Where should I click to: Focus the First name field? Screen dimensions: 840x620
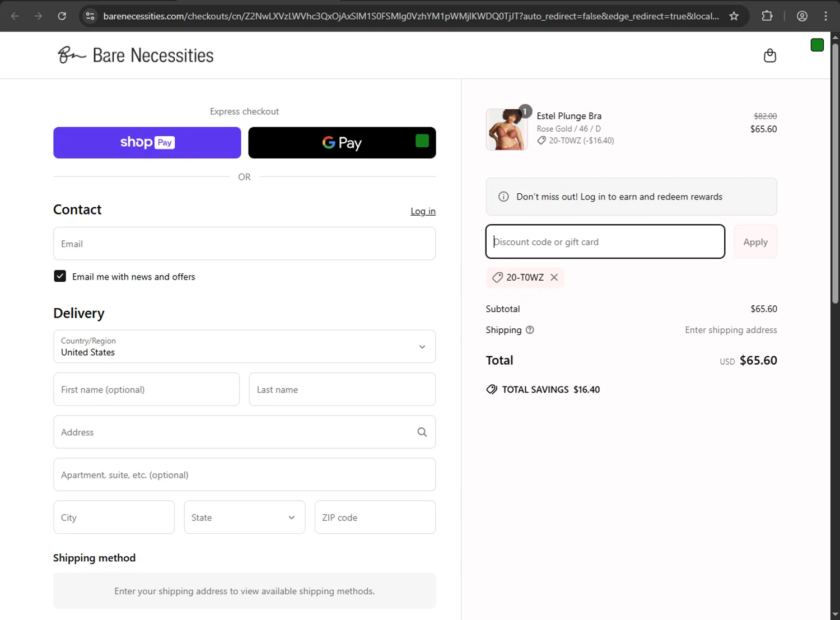click(x=147, y=389)
